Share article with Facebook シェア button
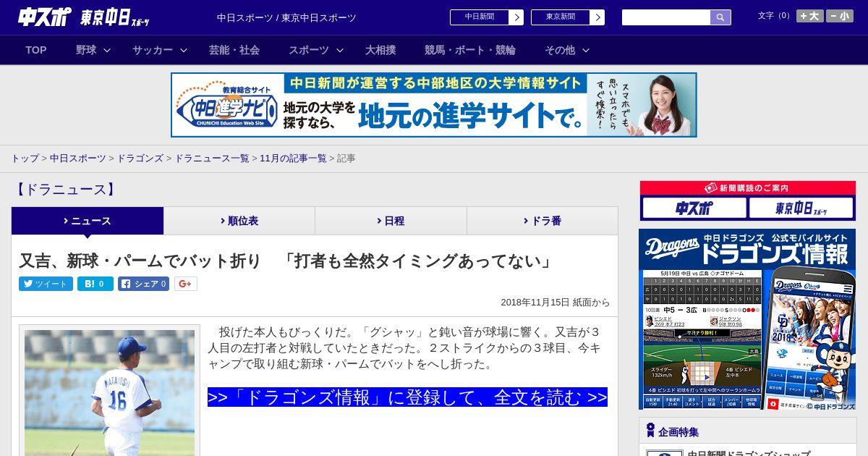The height and width of the screenshot is (456, 868). coord(143,284)
